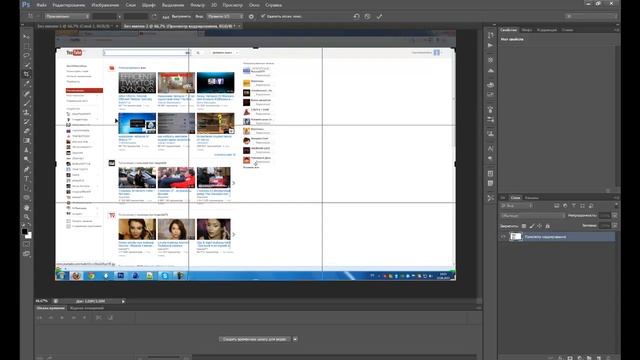Image resolution: width=640 pixels, height=360 pixels.
Task: Open collapsed History panel icon
Action: point(490,35)
